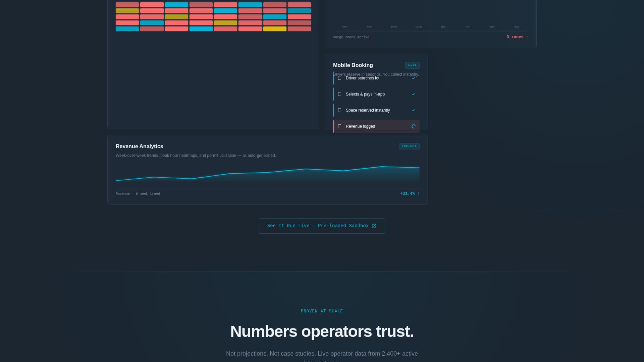Select the 'Selects & pays in-app' step text
644x362 pixels.
[365, 94]
